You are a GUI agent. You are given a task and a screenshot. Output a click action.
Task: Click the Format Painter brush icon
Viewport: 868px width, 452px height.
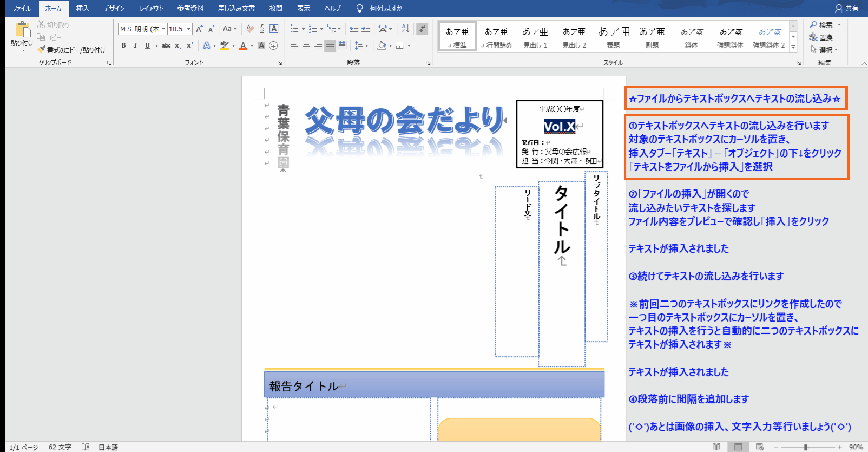(42, 50)
